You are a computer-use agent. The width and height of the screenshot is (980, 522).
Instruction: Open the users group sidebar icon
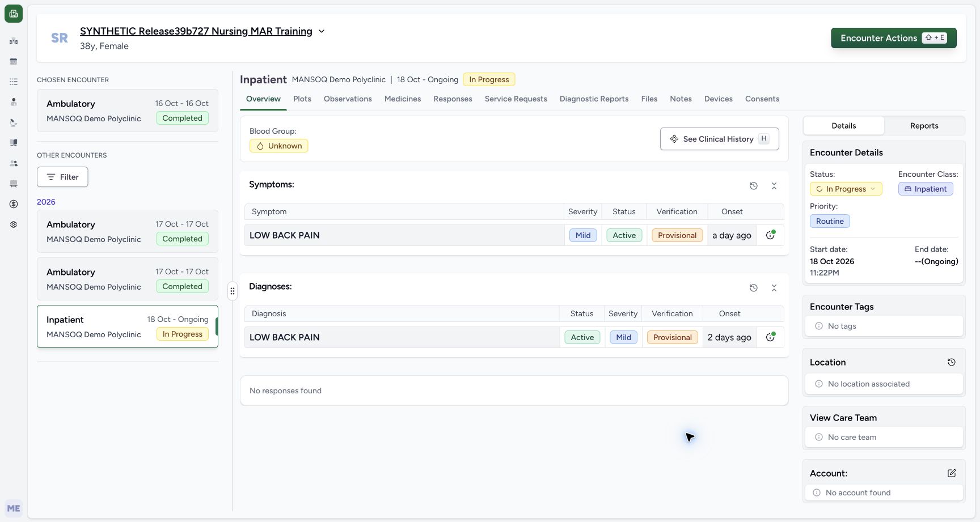tap(14, 163)
